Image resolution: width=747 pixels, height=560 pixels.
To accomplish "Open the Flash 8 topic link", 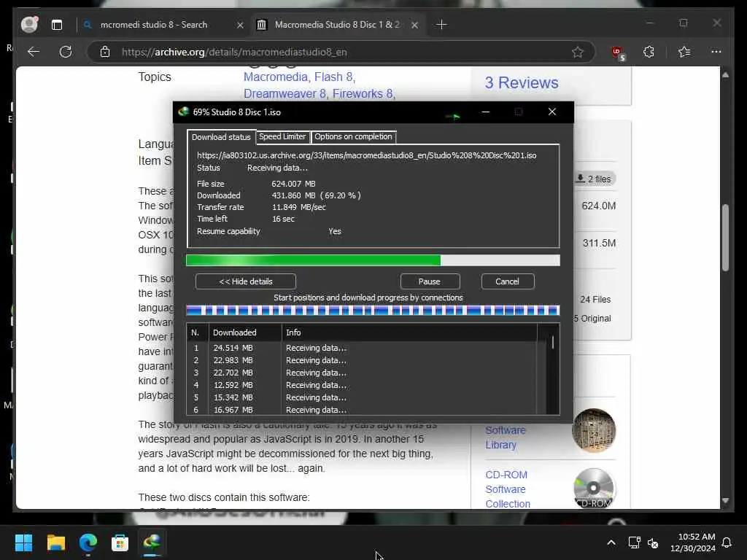I will tap(333, 77).
